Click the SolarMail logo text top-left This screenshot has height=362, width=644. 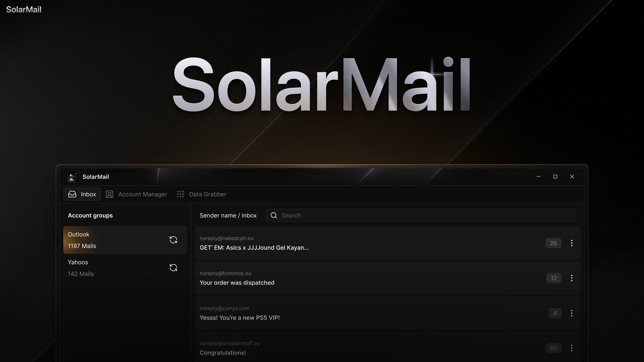click(24, 9)
